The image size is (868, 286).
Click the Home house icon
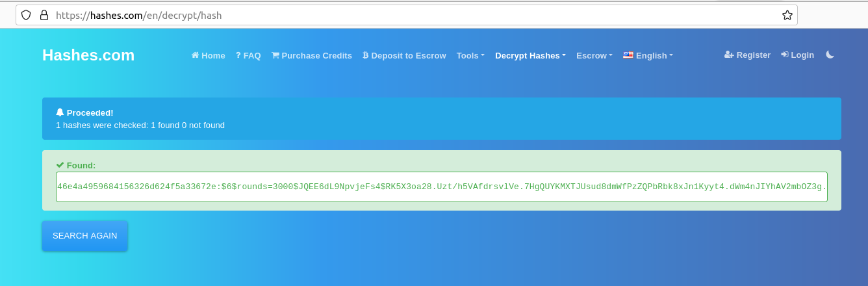point(195,55)
